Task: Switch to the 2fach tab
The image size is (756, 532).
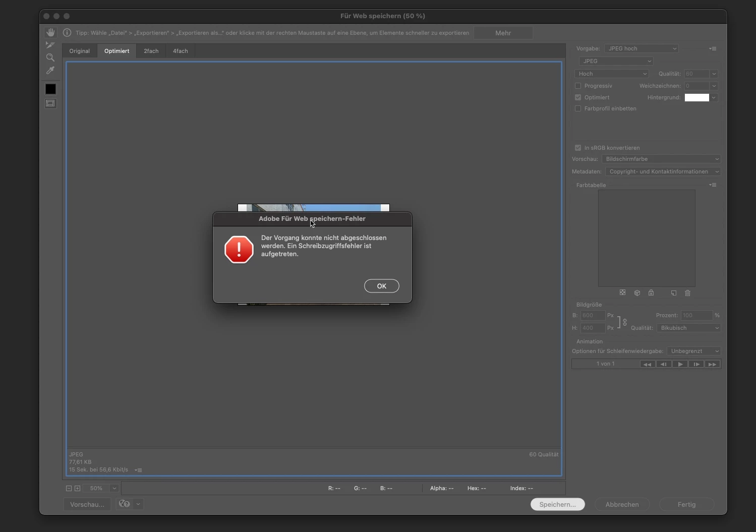Action: click(x=151, y=51)
